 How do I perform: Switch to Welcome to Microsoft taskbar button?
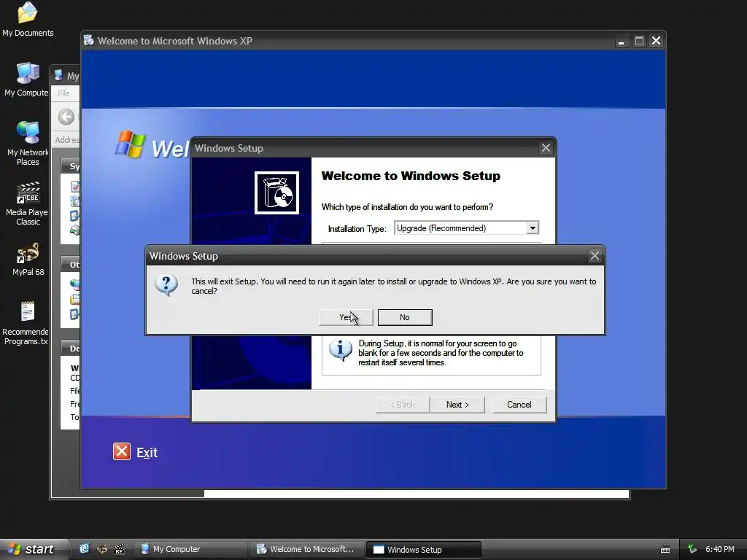tap(307, 549)
